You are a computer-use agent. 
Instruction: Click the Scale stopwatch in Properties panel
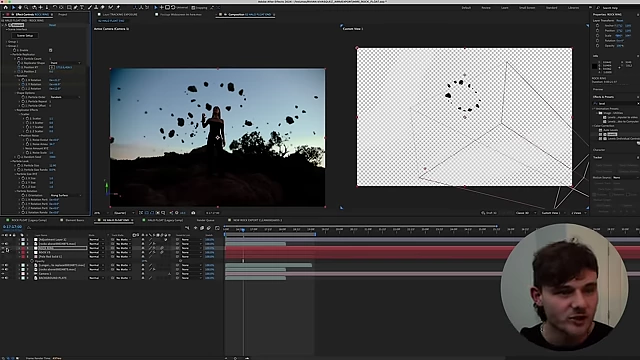tap(598, 36)
